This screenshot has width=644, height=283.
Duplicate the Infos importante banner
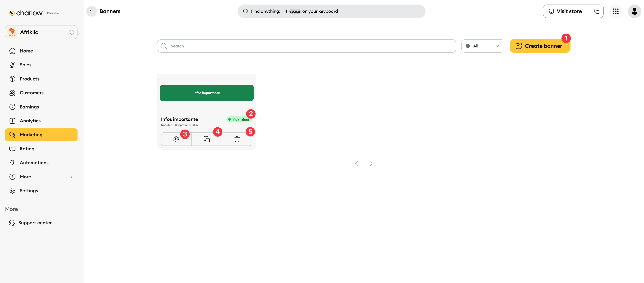207,139
